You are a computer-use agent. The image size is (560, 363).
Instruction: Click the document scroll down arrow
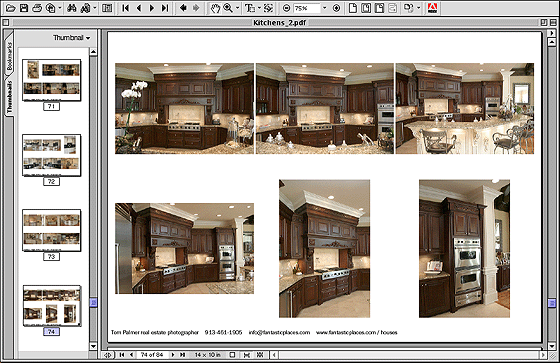[x=552, y=346]
